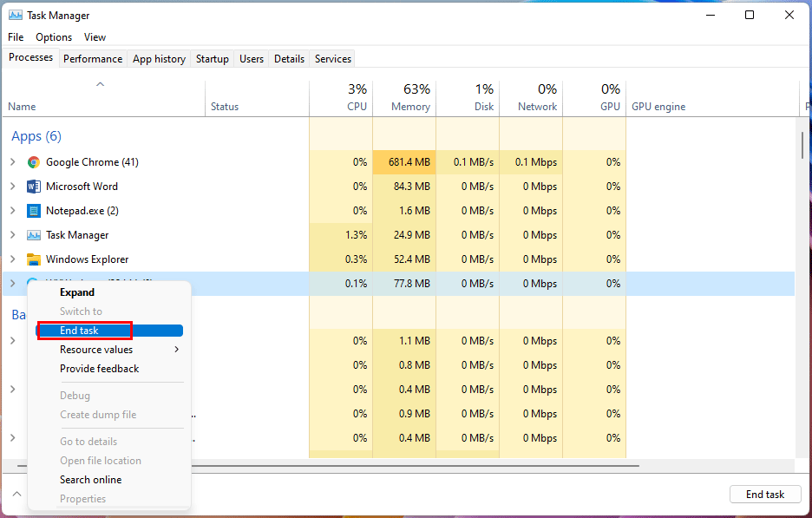Expand the Google Chrome process group
Image resolution: width=812 pixels, height=518 pixels.
[x=13, y=162]
